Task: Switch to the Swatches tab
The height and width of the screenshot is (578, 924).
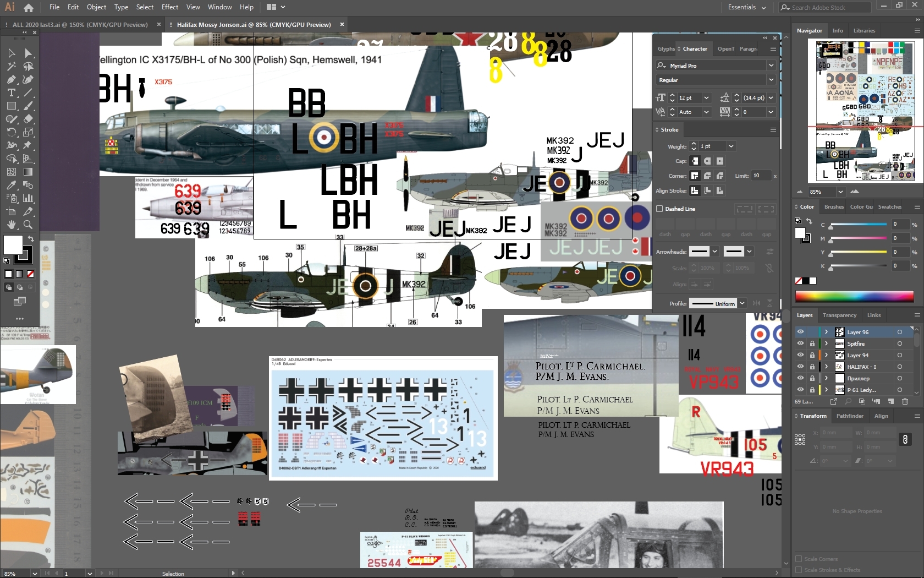Action: coord(889,206)
